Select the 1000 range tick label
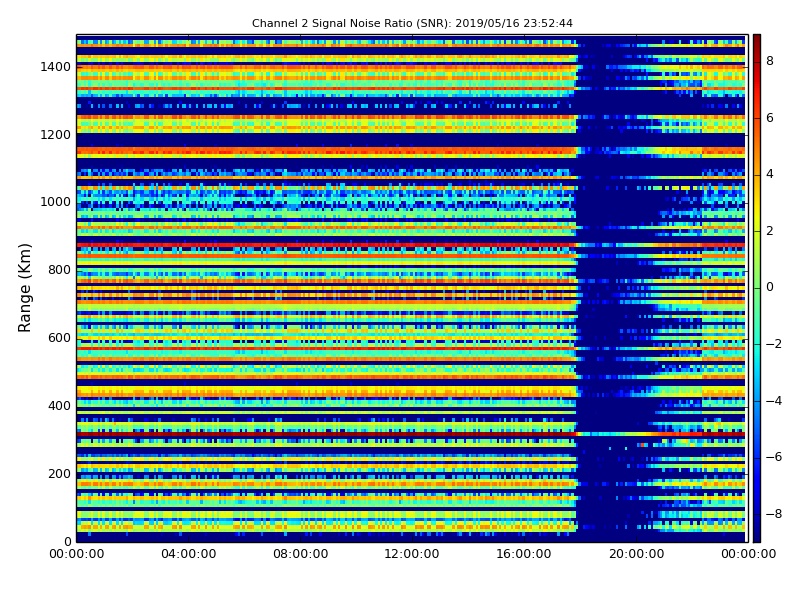Image resolution: width=800 pixels, height=600 pixels. (56, 202)
